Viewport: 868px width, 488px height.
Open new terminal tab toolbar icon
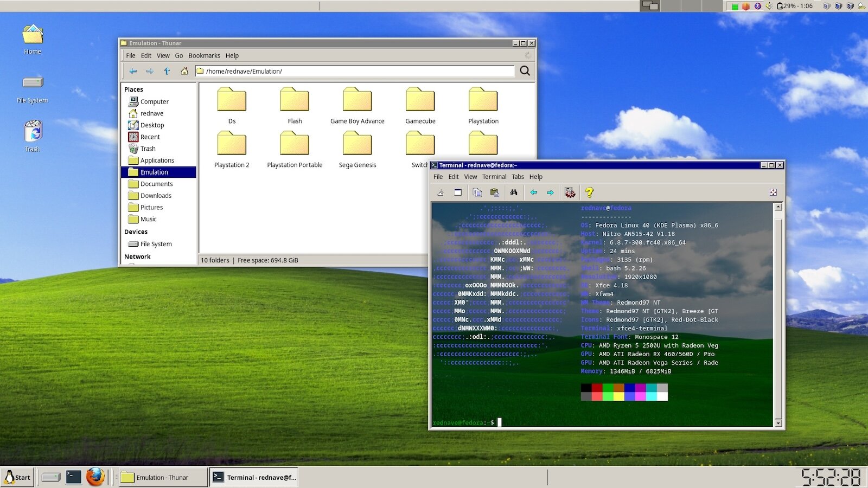(x=441, y=192)
